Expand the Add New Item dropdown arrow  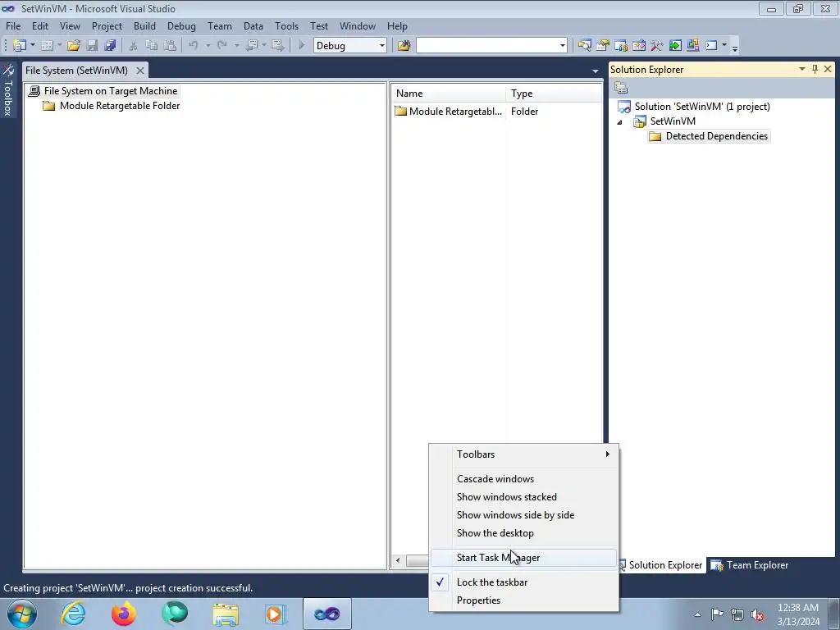[59, 46]
